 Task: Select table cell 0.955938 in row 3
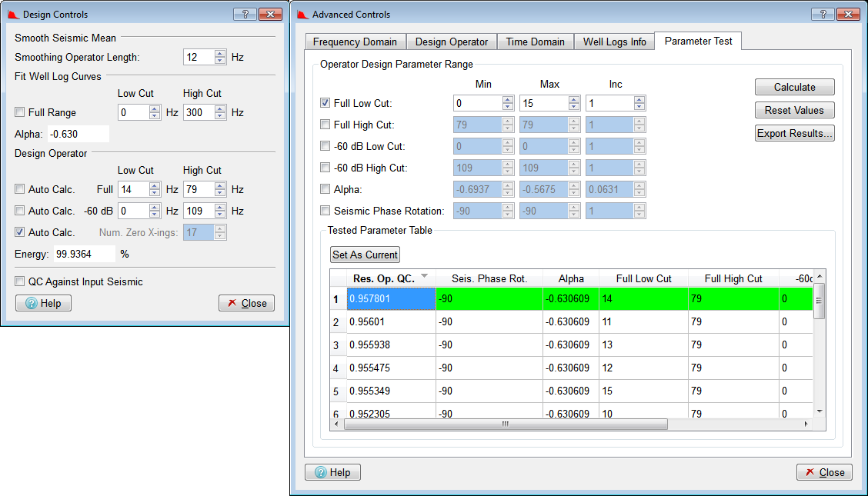pos(391,345)
